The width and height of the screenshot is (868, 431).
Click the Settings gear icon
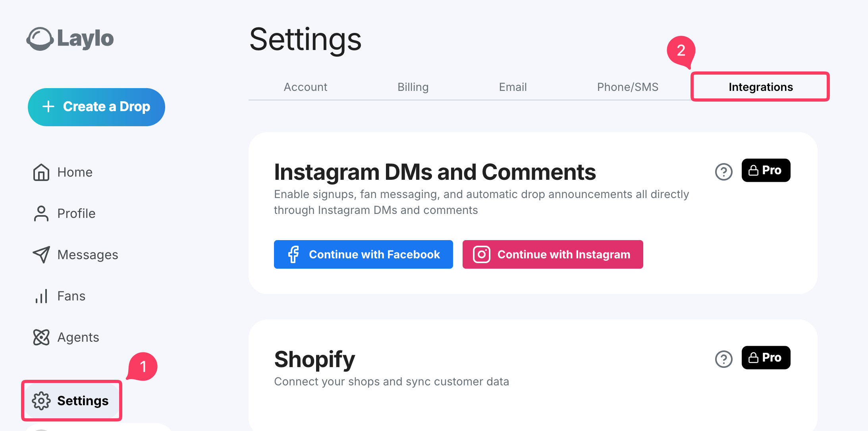click(41, 401)
